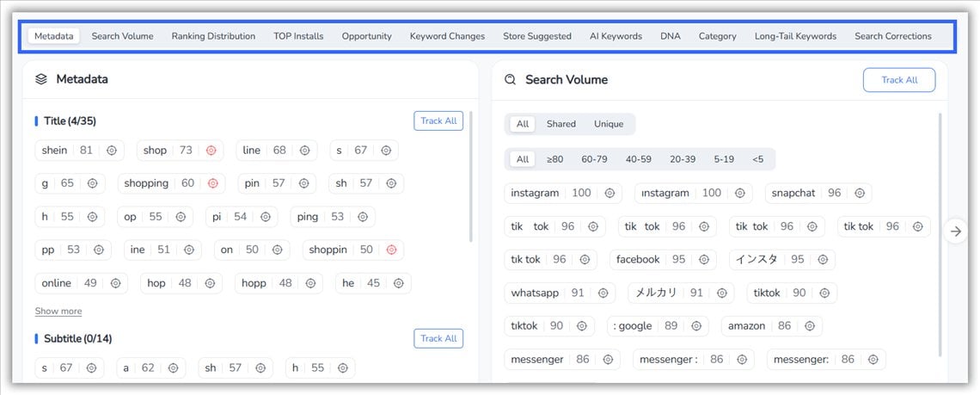Open the DNA tab

point(671,35)
